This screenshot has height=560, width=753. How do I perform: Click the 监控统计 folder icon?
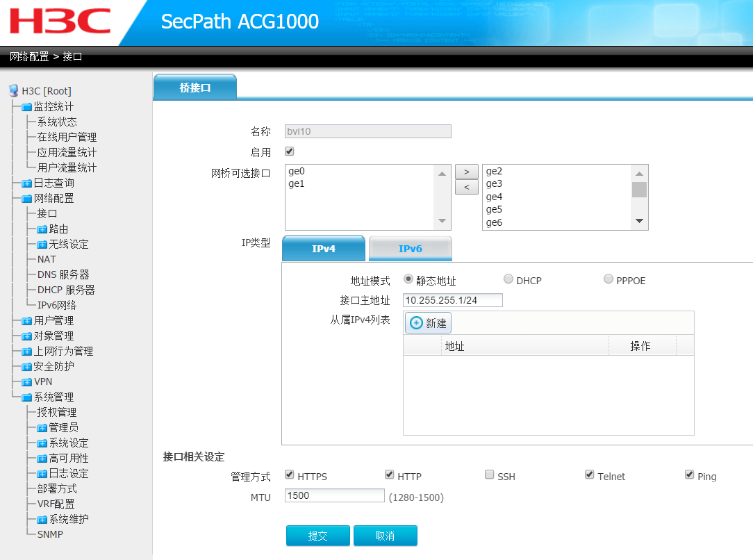(x=26, y=106)
